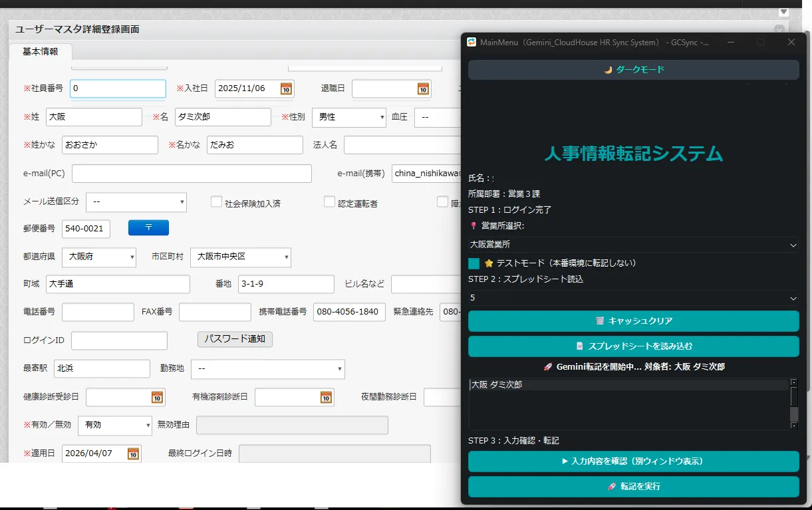Check 社会保険加入済 checkbox
The image size is (812, 510).
216,201
